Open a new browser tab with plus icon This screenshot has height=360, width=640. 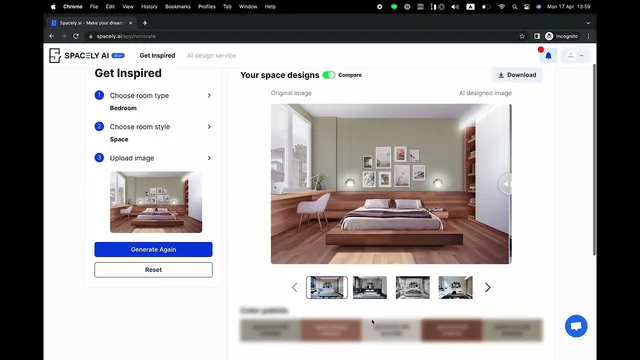tap(145, 23)
